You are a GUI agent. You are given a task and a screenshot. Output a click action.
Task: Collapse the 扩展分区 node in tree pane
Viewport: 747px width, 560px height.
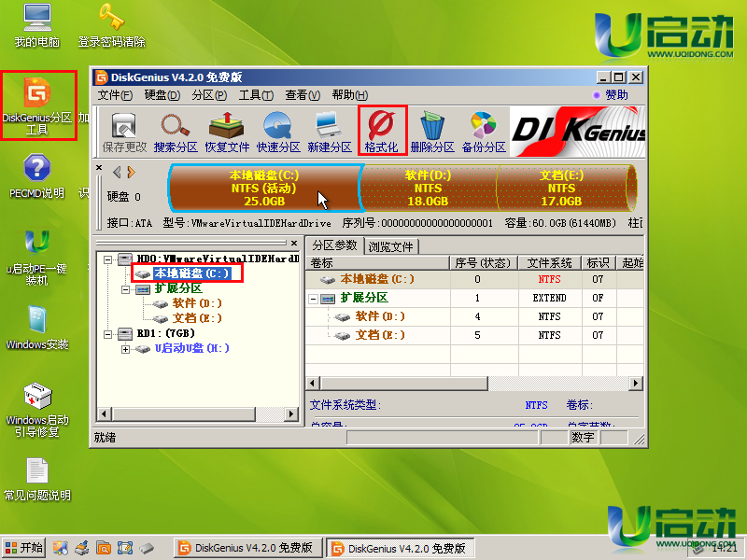coord(126,289)
